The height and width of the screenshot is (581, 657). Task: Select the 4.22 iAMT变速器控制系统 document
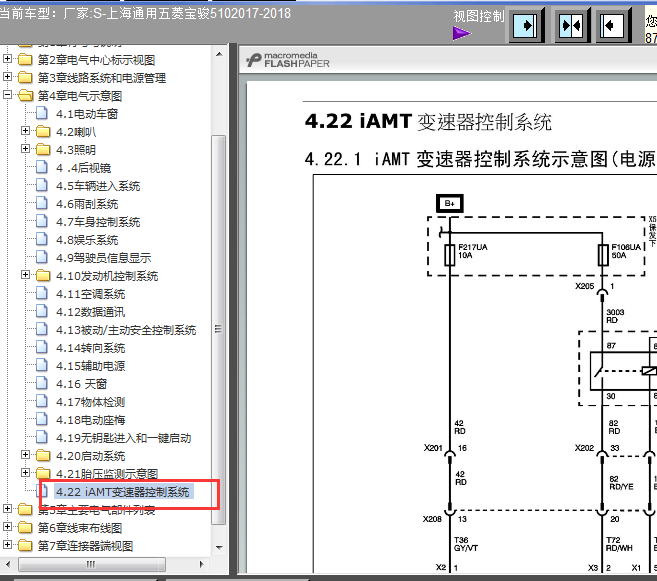pyautogui.click(x=123, y=492)
